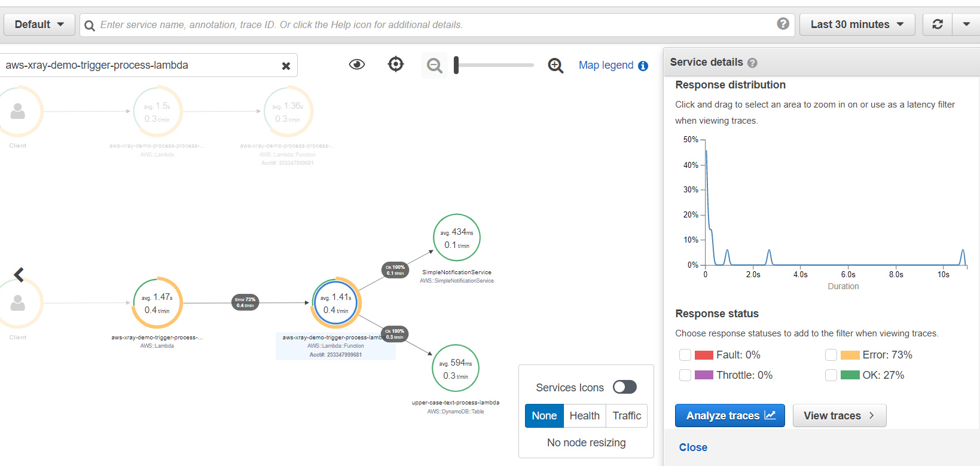980x466 pixels.
Task: Select the None node sizing tab
Action: click(x=544, y=416)
